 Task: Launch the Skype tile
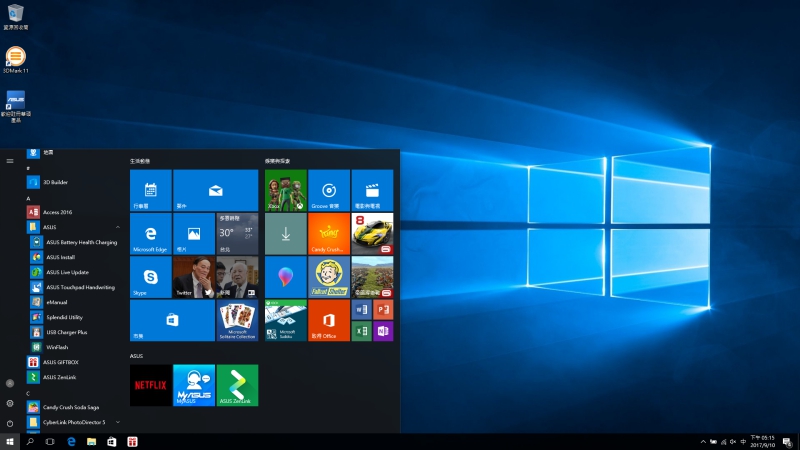[x=151, y=277]
